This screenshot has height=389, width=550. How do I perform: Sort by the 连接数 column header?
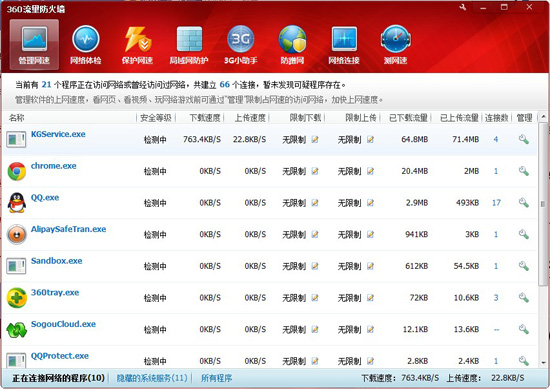496,118
